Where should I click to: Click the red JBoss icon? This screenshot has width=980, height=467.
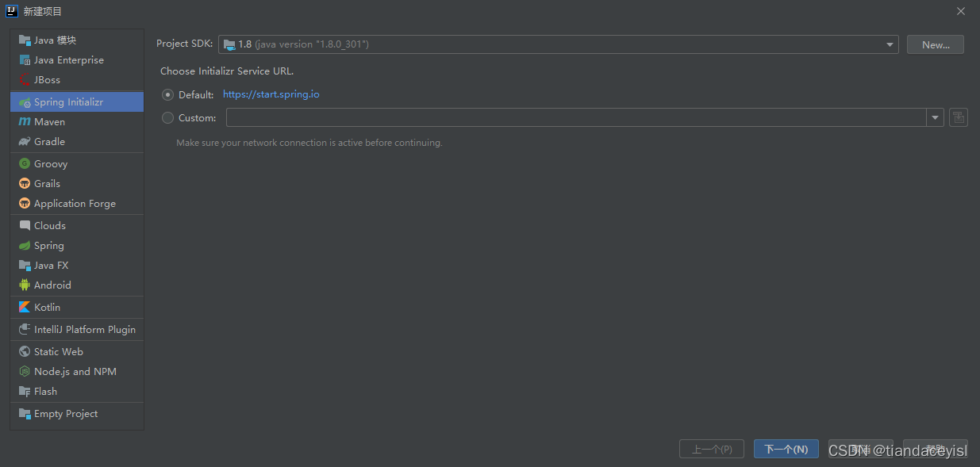(x=25, y=80)
